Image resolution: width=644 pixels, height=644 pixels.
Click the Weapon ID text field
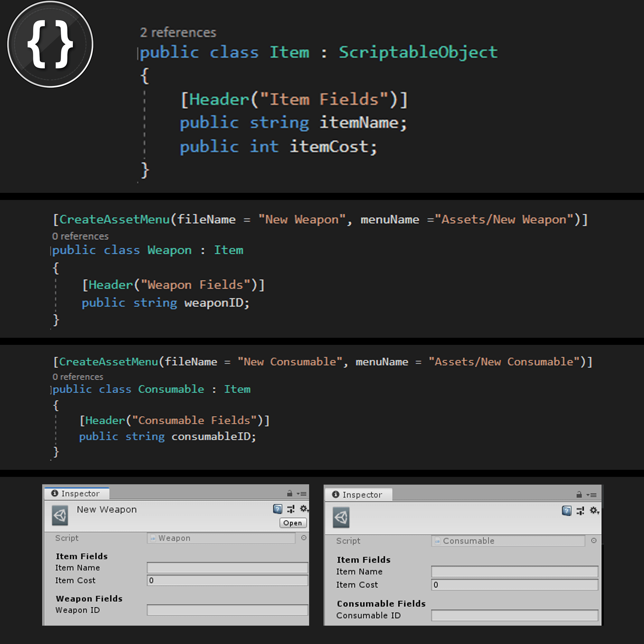coord(227,610)
